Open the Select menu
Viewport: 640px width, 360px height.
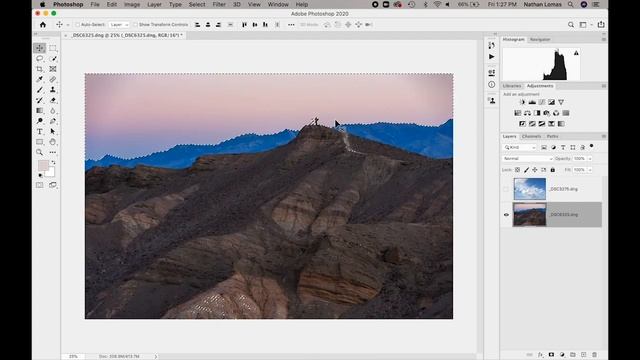point(197,4)
